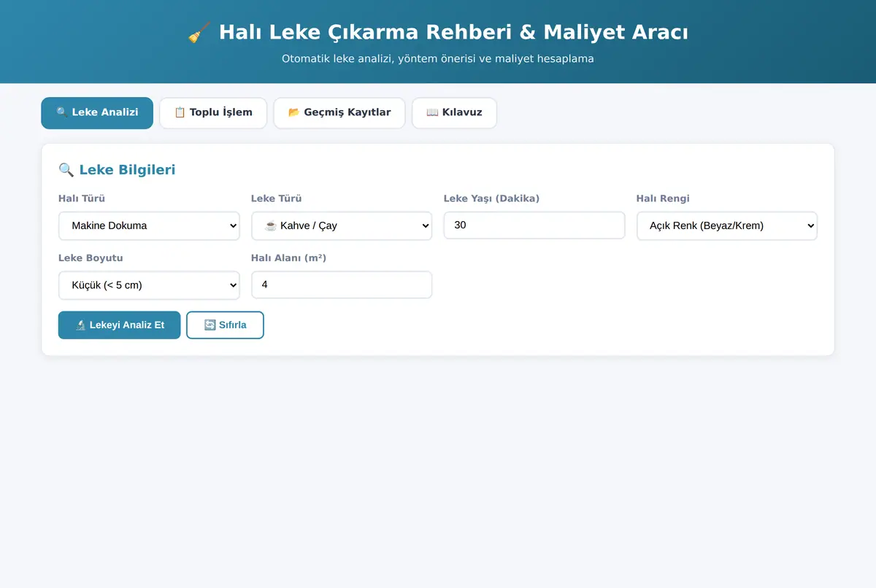Switch to the Toplu İşlem tab
This screenshot has width=876, height=588.
(213, 113)
